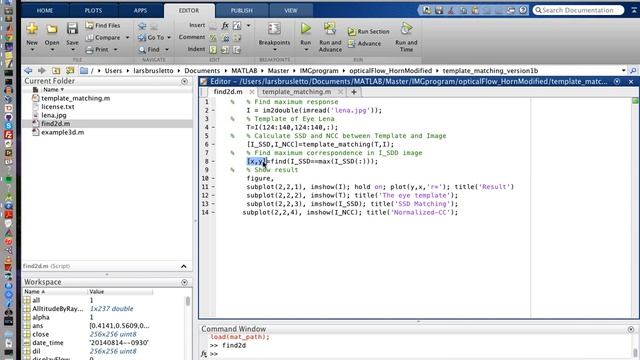Add new editor tab with plus button

pyautogui.click(x=354, y=92)
